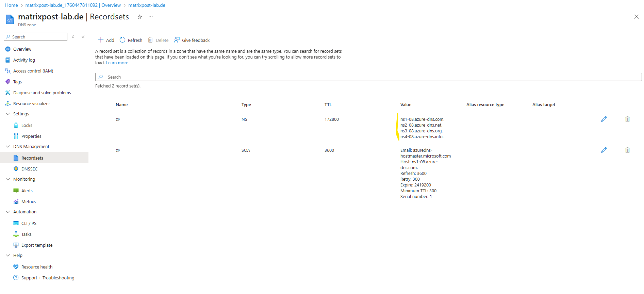This screenshot has width=644, height=294.
Task: Collapse the Settings section
Action: click(x=8, y=114)
